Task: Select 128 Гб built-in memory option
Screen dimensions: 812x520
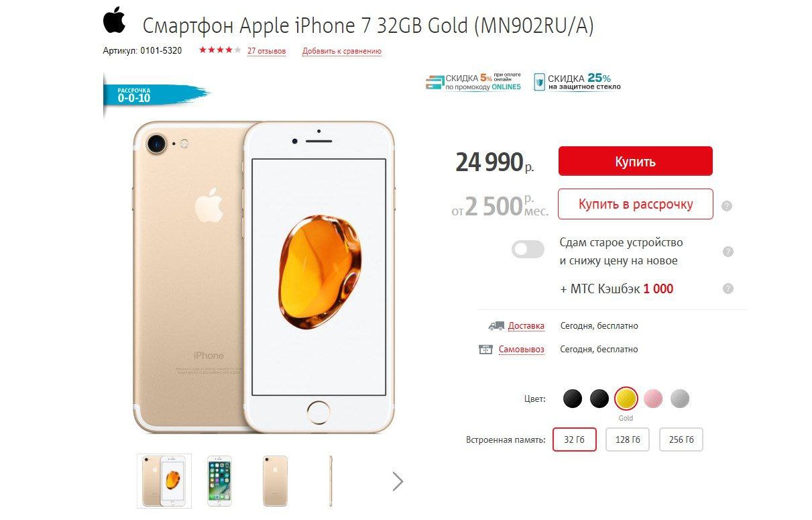Action: click(628, 440)
